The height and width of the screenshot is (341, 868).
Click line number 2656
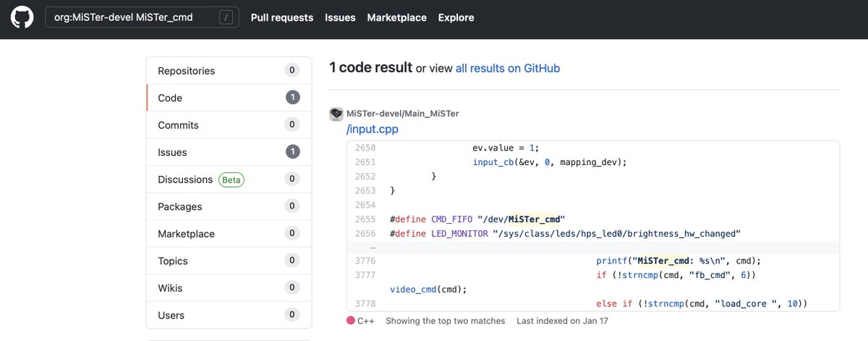pos(365,233)
